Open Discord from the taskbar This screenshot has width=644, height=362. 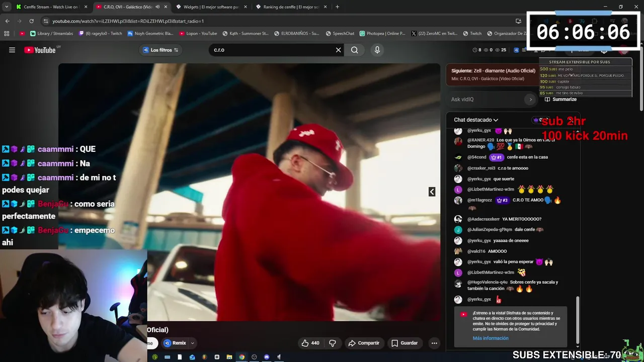pyautogui.click(x=267, y=357)
